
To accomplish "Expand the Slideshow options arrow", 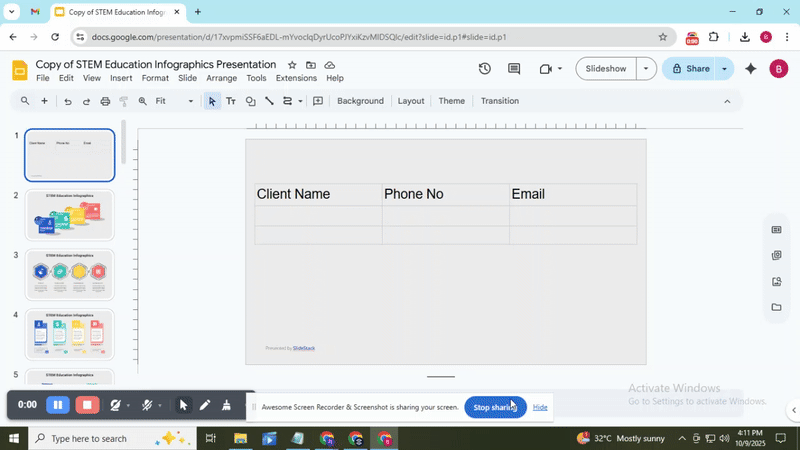I will 646,69.
